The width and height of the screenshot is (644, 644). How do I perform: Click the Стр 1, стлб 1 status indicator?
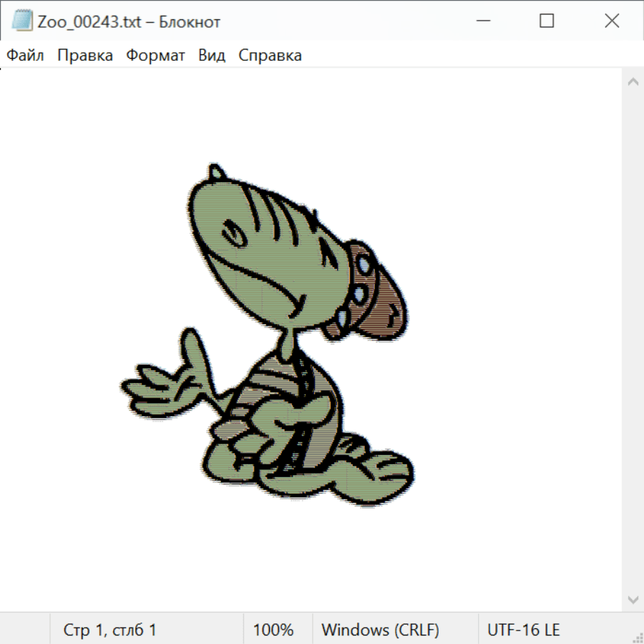point(110,630)
